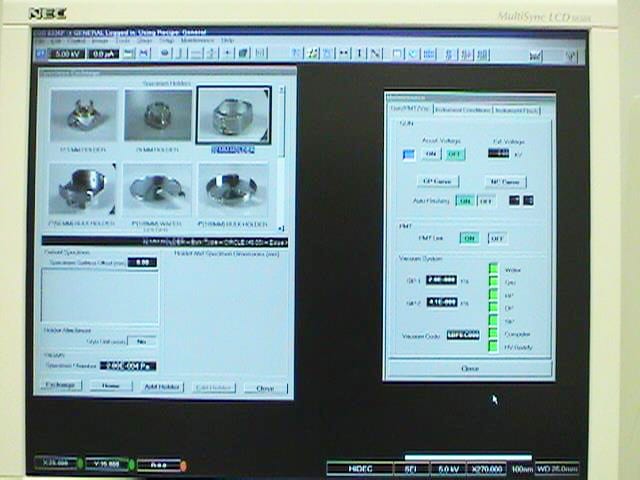The width and height of the screenshot is (640, 480).
Task: Click the X stage coordinate readout in status bar
Action: (x=56, y=463)
